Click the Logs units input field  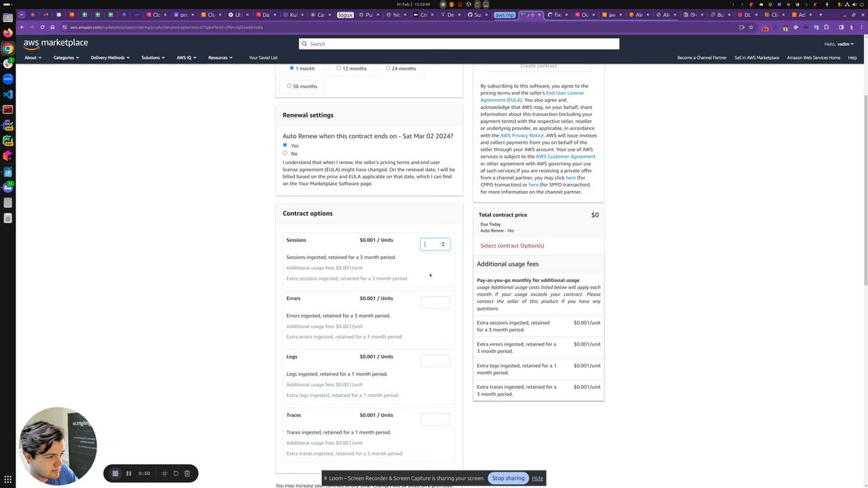(x=435, y=361)
